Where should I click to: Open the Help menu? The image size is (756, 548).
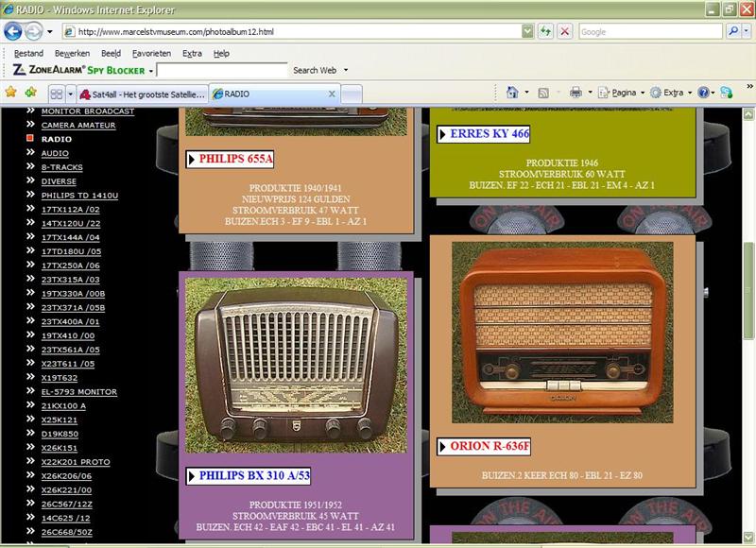[x=221, y=54]
